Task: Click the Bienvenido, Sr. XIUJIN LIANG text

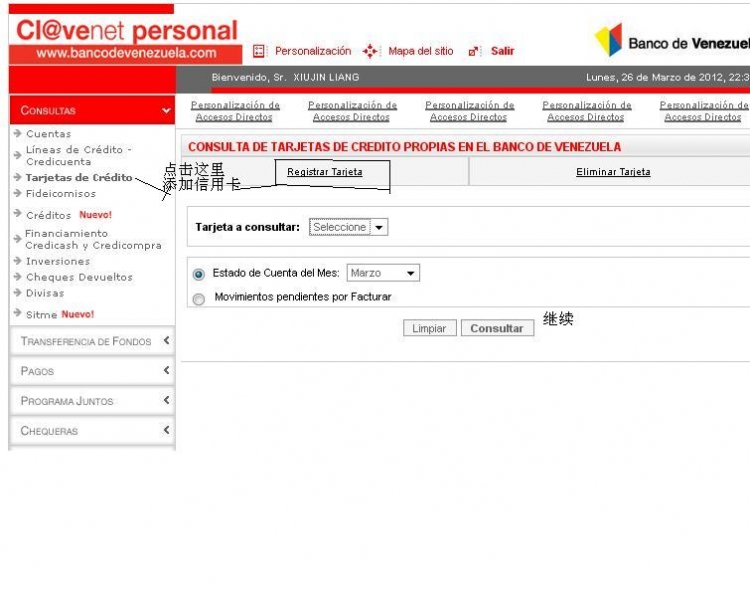Action: pyautogui.click(x=286, y=77)
